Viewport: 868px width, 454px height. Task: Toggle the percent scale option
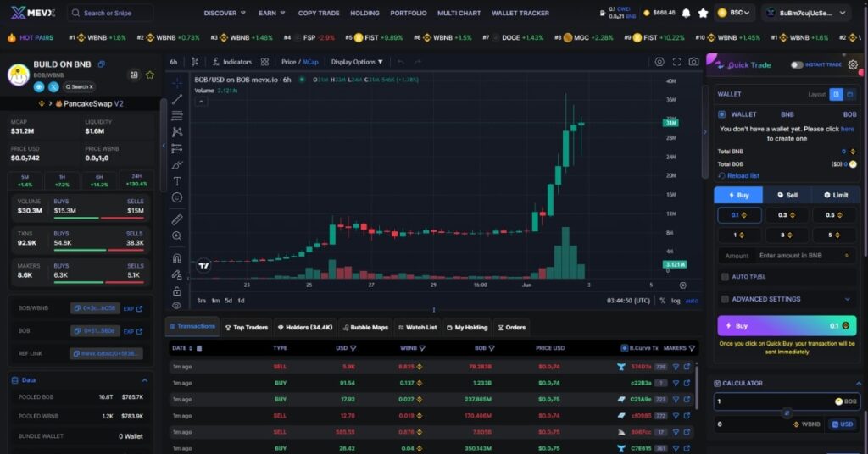663,301
